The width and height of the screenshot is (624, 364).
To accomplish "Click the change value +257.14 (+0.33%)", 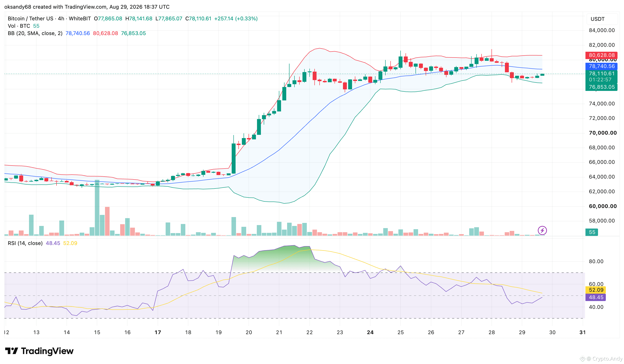I will click(236, 19).
